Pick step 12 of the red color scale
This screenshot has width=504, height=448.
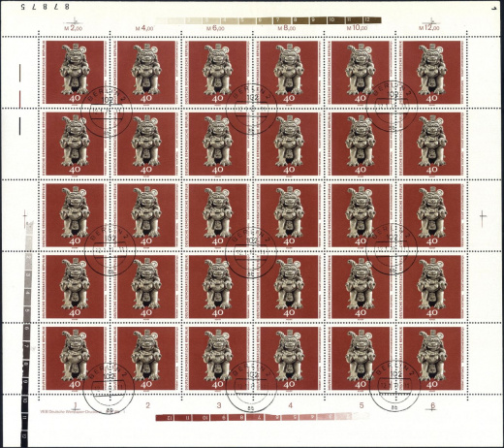165,418
